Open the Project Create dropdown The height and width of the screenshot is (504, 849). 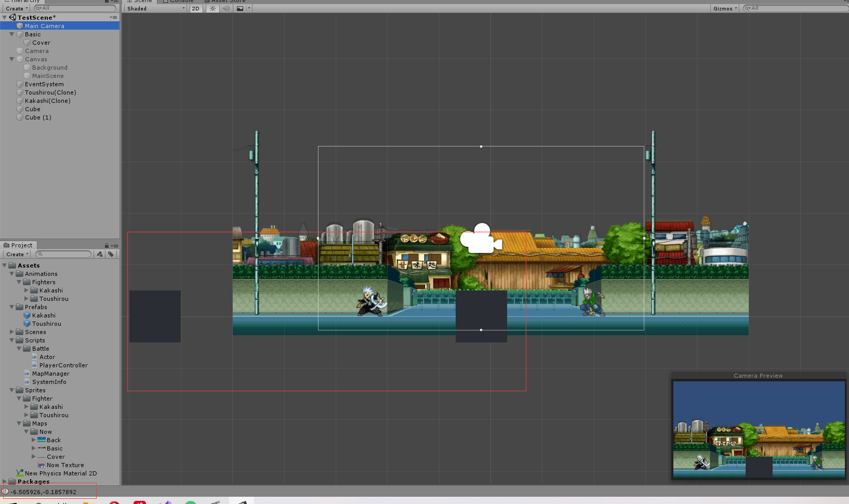point(17,254)
